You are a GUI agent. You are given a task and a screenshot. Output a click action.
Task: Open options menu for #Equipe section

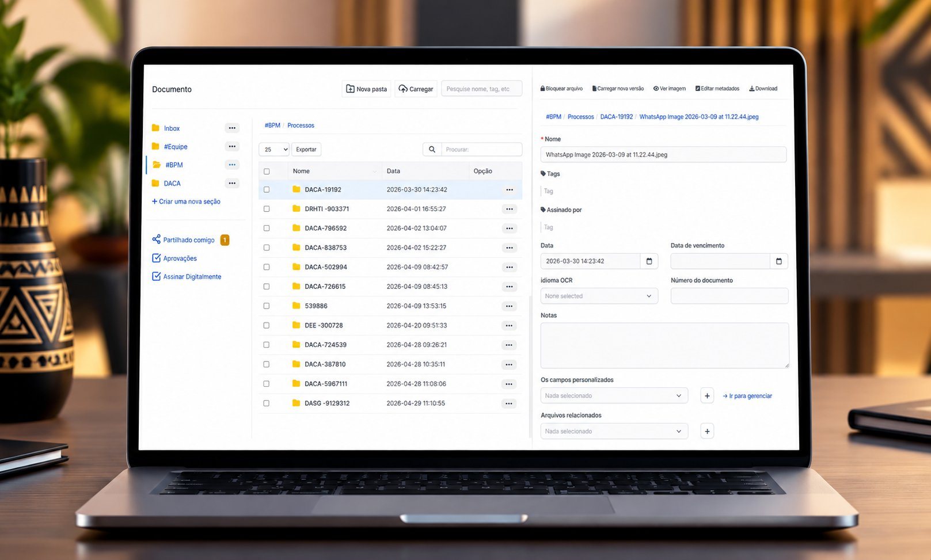click(232, 147)
